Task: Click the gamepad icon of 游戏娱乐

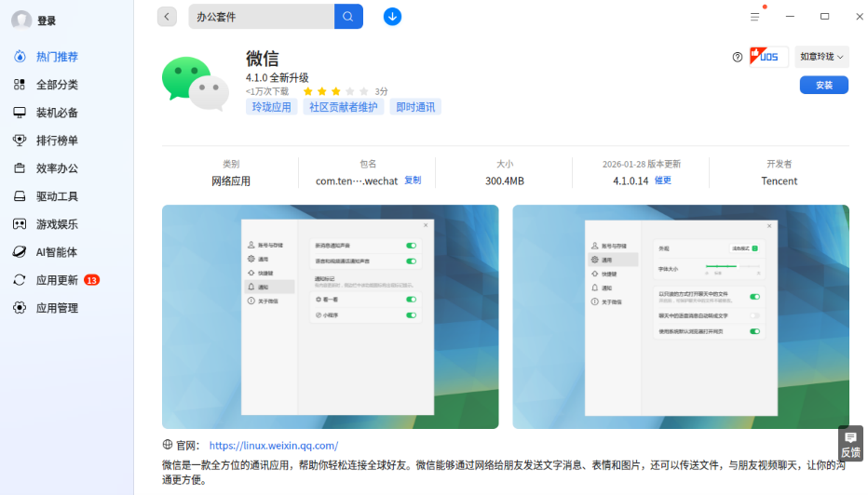Action: (x=20, y=224)
